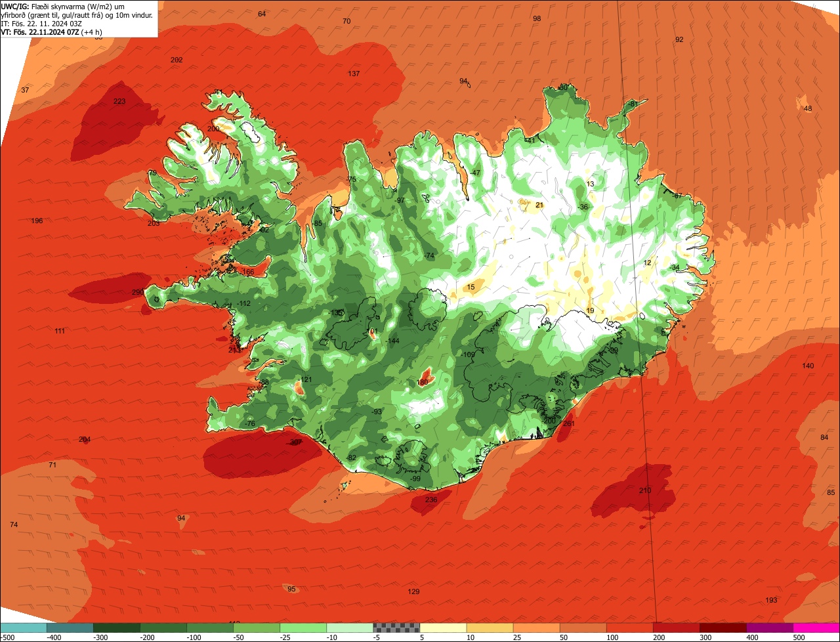Click the flux value '111' in the western sea
Viewport: 840px width, 642px height.
(60, 332)
